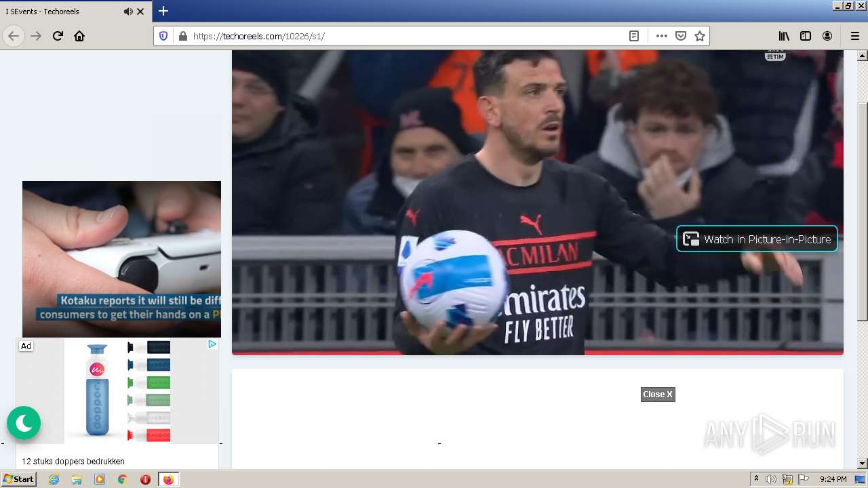This screenshot has width=868, height=488.
Task: Open tracking protection shield info
Action: pyautogui.click(x=163, y=36)
